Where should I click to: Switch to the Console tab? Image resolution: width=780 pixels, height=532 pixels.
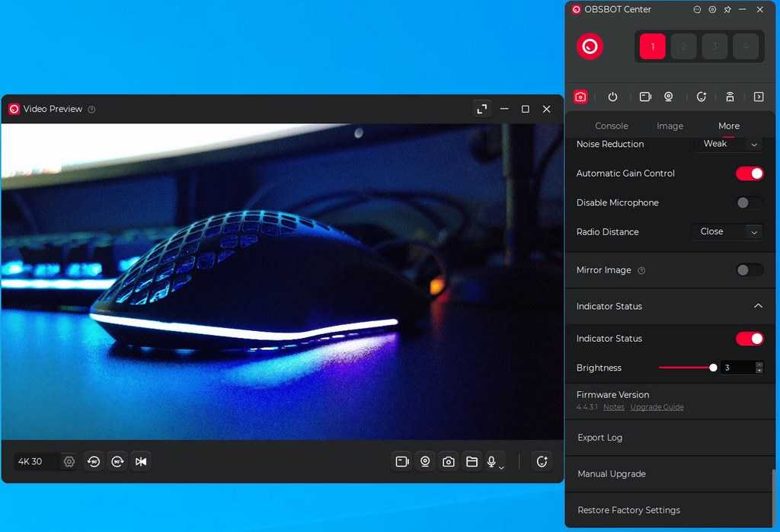click(612, 126)
